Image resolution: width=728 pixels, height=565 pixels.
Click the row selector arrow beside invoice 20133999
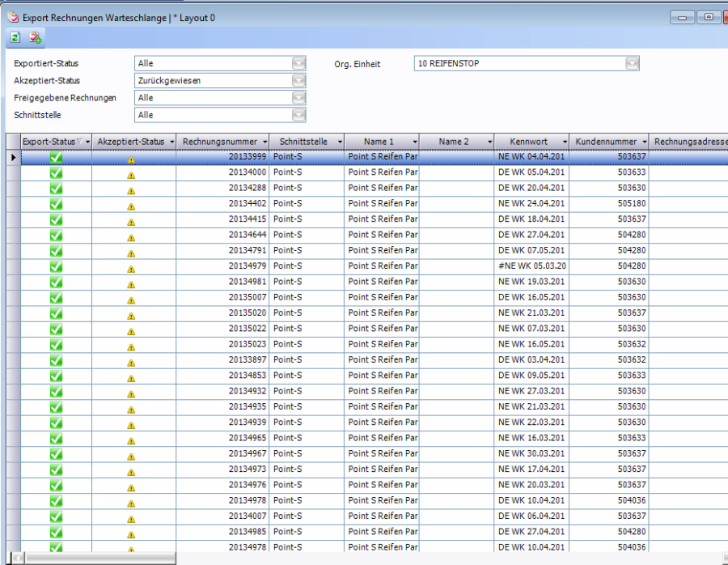[x=12, y=157]
